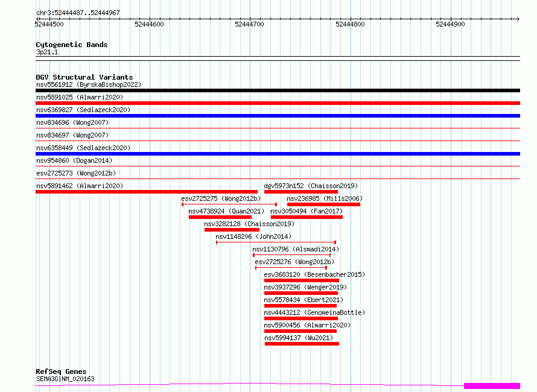The image size is (537, 392).
Task: Click ruler position 52444900
Action: tap(450, 24)
